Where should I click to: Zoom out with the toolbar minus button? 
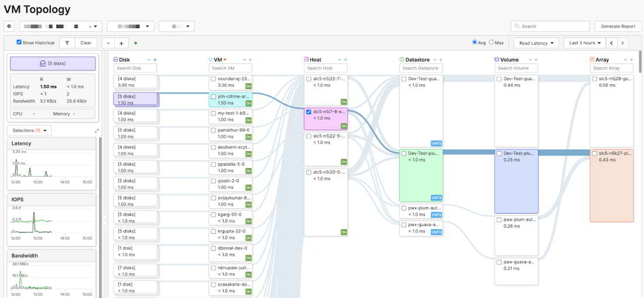[108, 43]
